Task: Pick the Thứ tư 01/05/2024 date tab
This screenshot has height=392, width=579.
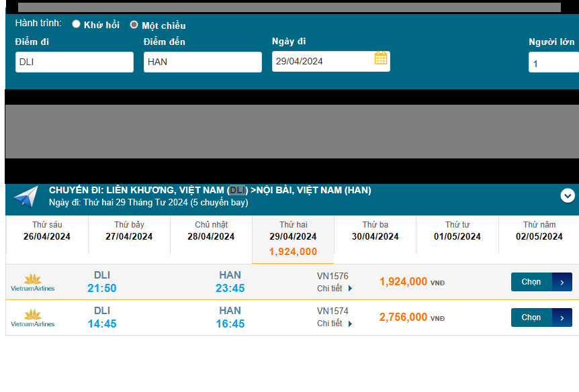Action: 457,231
